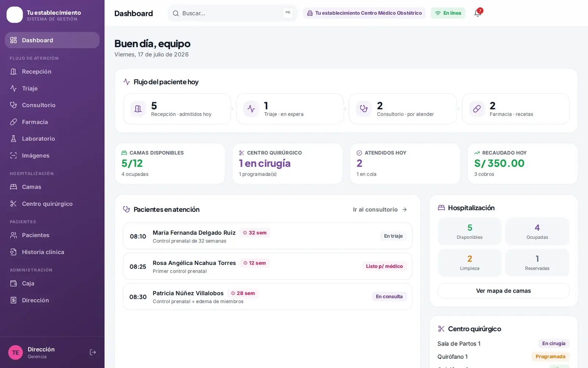Open Triaje section in sidebar
This screenshot has height=368, width=588.
(x=52, y=88)
